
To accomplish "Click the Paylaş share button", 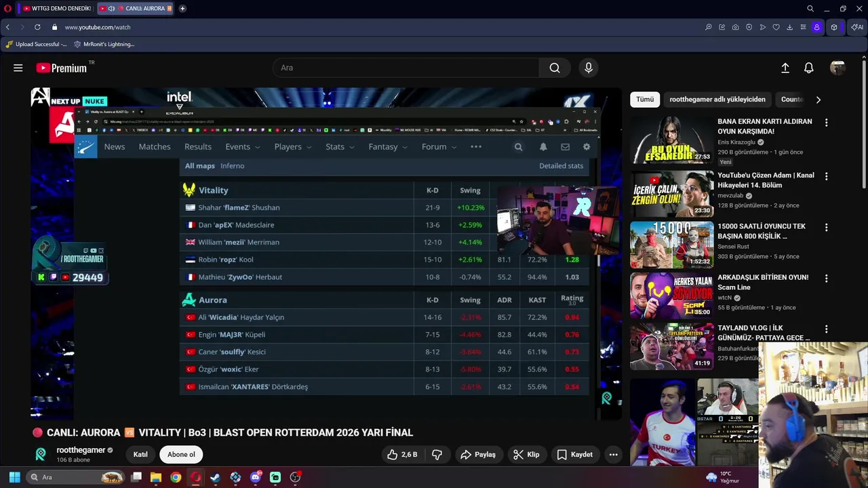I will tap(478, 455).
